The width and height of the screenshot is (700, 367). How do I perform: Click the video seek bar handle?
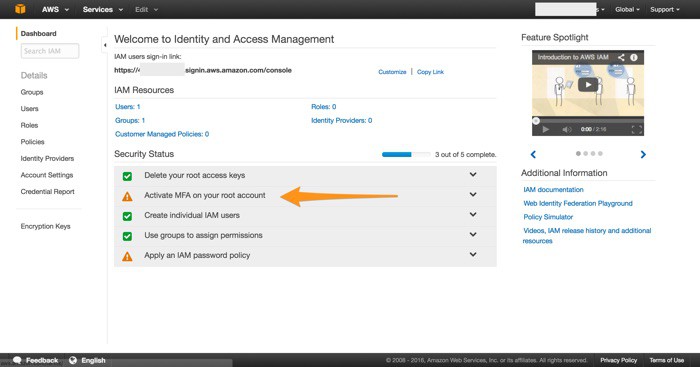536,121
